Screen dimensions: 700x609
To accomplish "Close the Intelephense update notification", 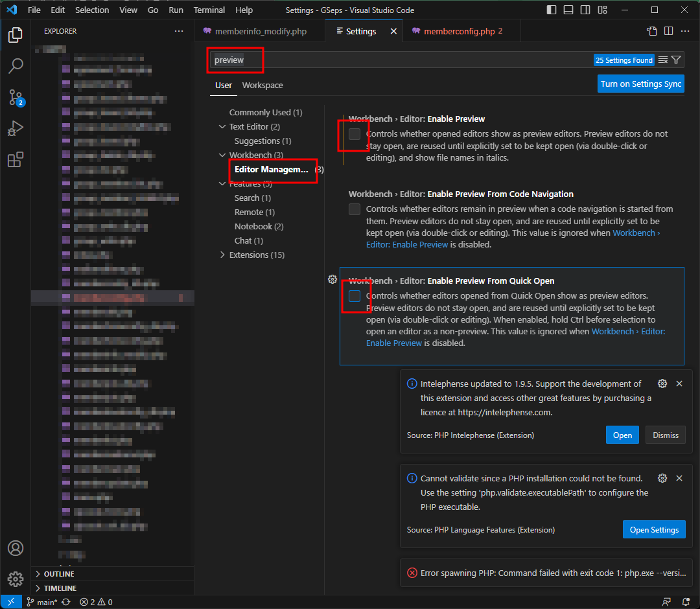I will pos(679,384).
